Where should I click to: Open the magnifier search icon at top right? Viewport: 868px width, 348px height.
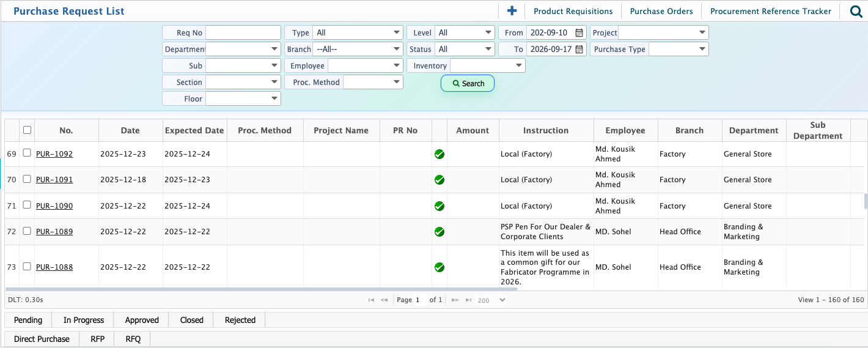point(856,11)
